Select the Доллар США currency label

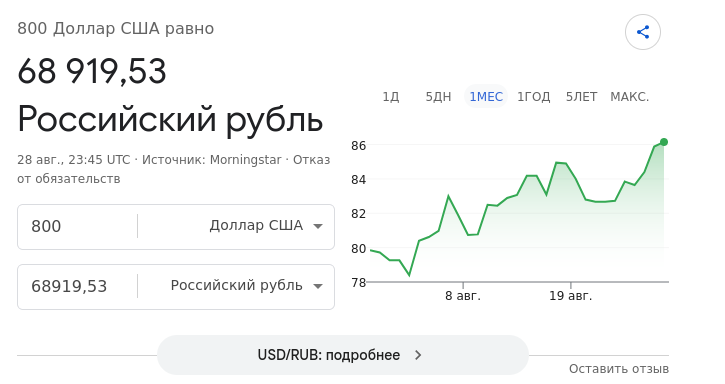coord(256,225)
